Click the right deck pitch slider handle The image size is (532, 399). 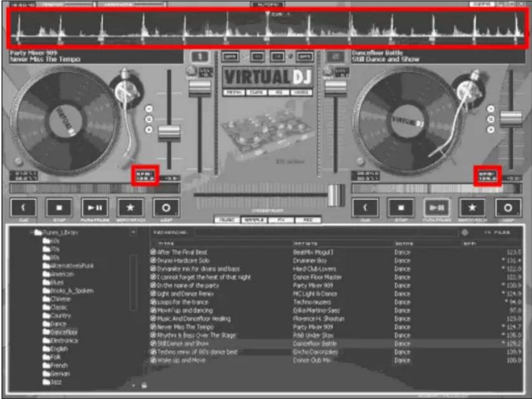(x=511, y=119)
